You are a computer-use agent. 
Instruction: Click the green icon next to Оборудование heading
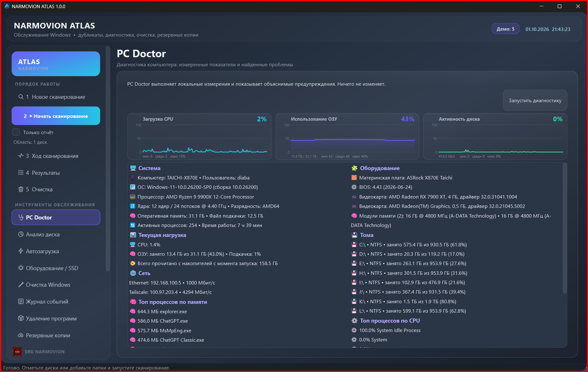pos(354,168)
